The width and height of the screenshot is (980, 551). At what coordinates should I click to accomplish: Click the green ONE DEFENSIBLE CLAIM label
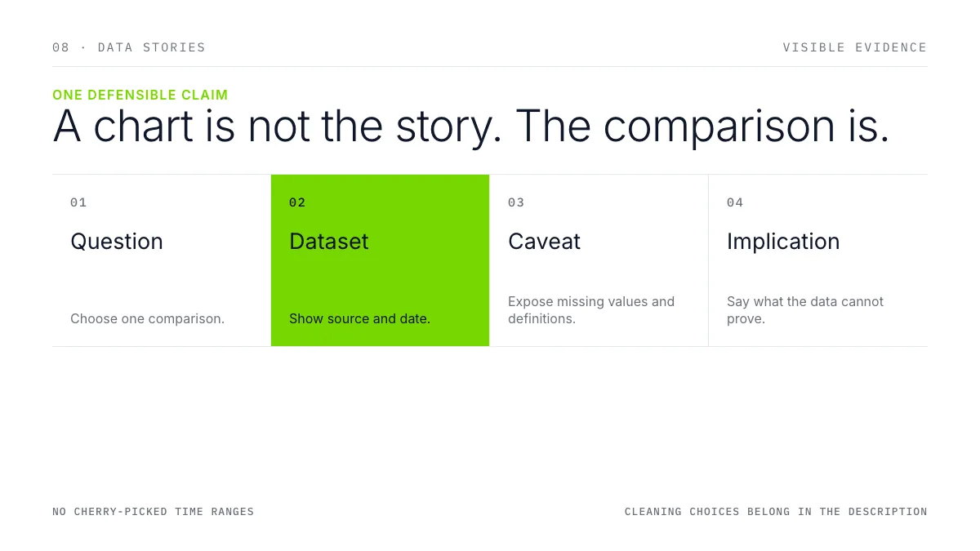coord(140,95)
